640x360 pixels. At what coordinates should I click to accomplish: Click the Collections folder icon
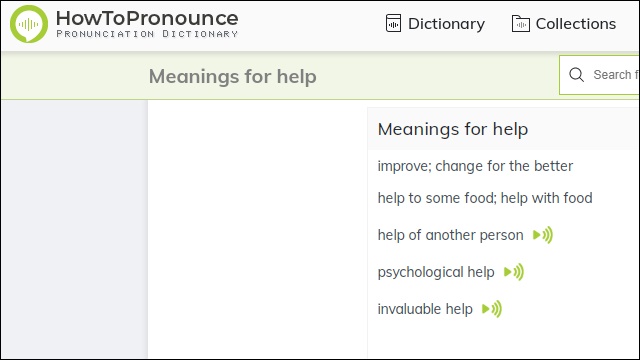521,24
